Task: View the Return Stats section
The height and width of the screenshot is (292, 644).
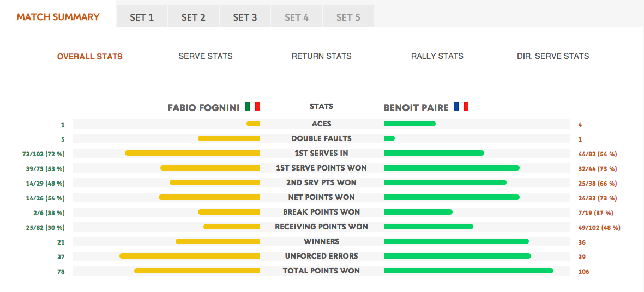Action: coord(321,56)
